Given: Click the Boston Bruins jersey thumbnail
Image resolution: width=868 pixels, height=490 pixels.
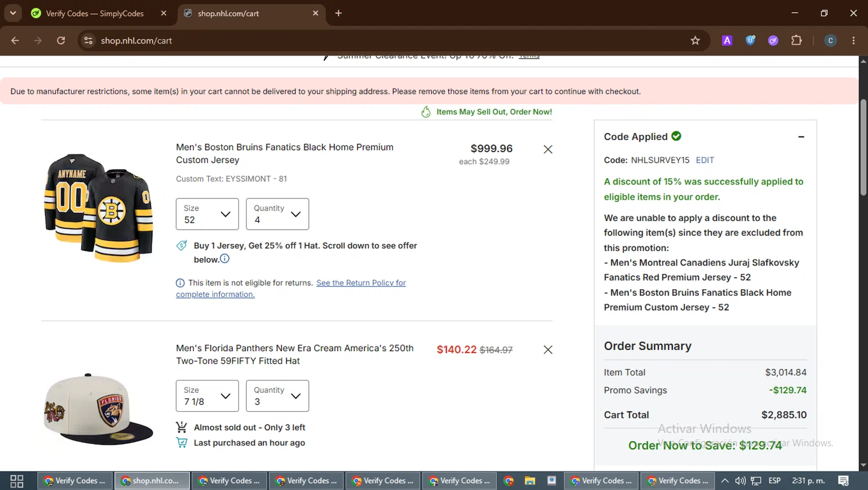Looking at the screenshot, I should click(x=98, y=208).
